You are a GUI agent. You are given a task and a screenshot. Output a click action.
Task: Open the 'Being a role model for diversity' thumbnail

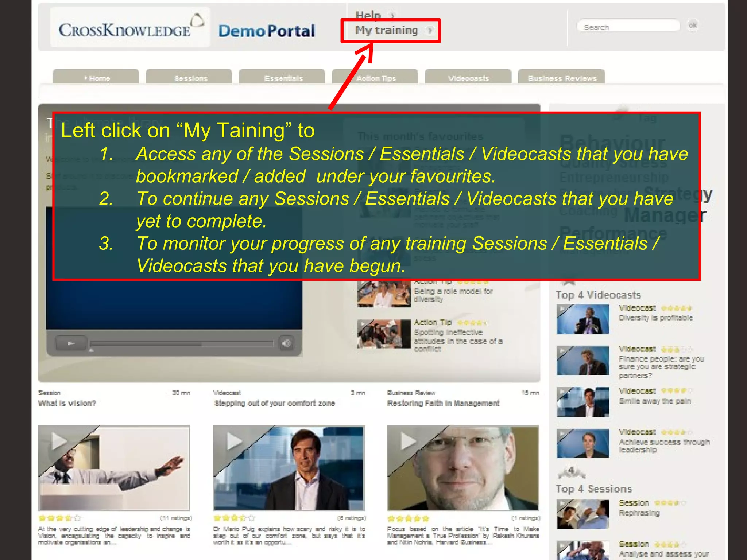click(x=384, y=294)
